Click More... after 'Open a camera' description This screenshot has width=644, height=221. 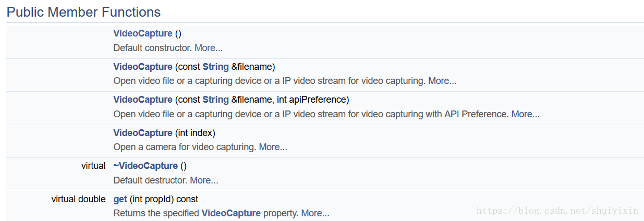coord(273,147)
